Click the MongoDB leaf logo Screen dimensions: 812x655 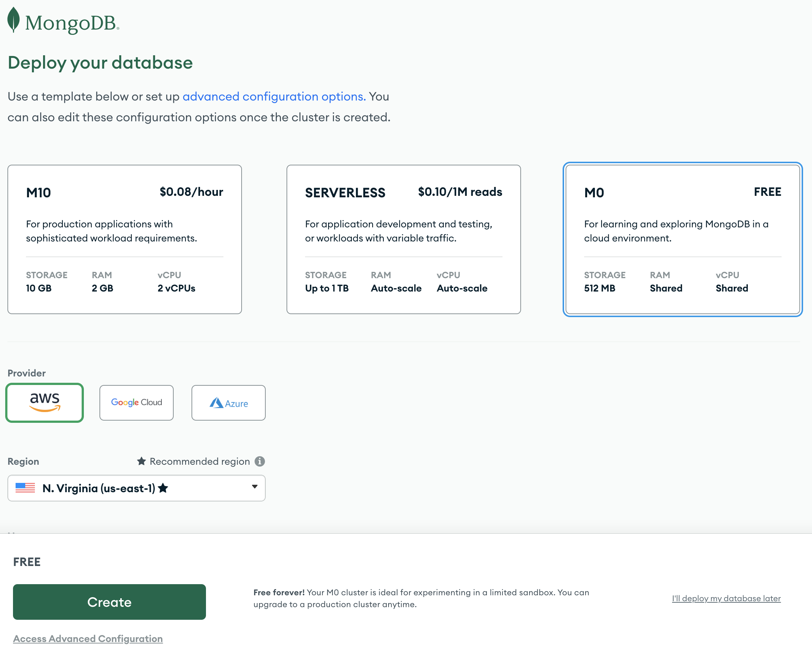14,20
